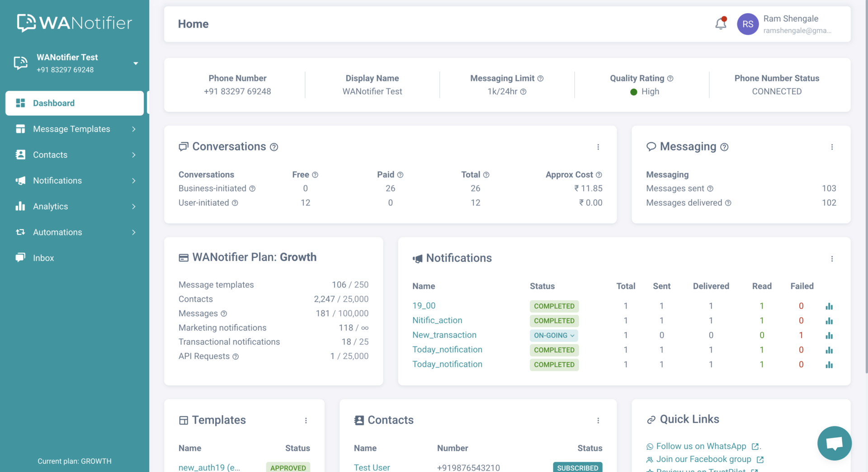This screenshot has height=472, width=868.
Task: Click the RS user avatar
Action: point(748,24)
